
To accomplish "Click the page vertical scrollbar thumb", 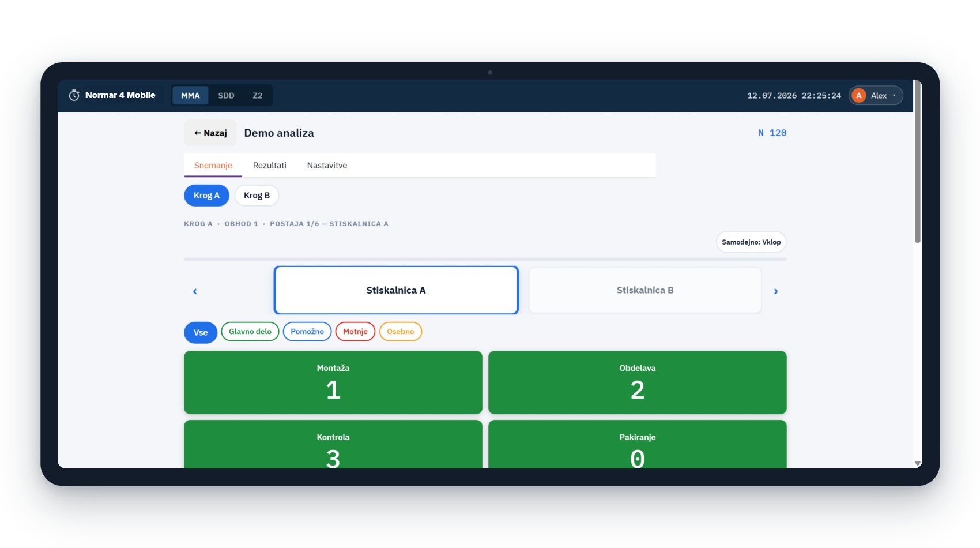I will 918,162.
